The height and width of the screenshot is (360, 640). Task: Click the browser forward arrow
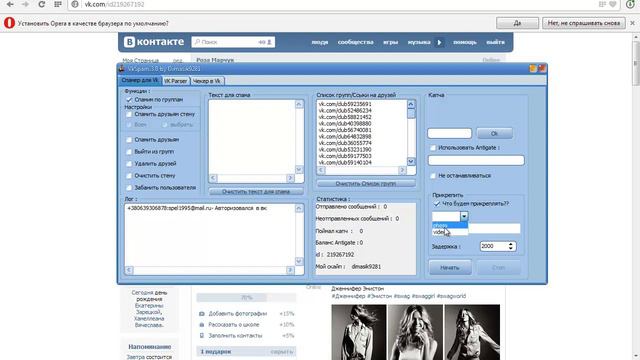(25, 4)
